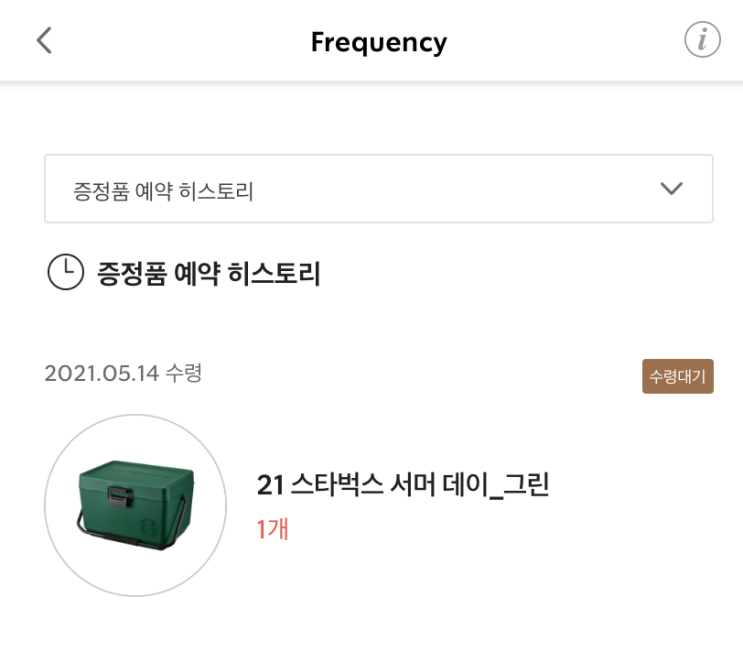Tap the 수령 text next to date
This screenshot has height=651, width=743.
(x=184, y=373)
